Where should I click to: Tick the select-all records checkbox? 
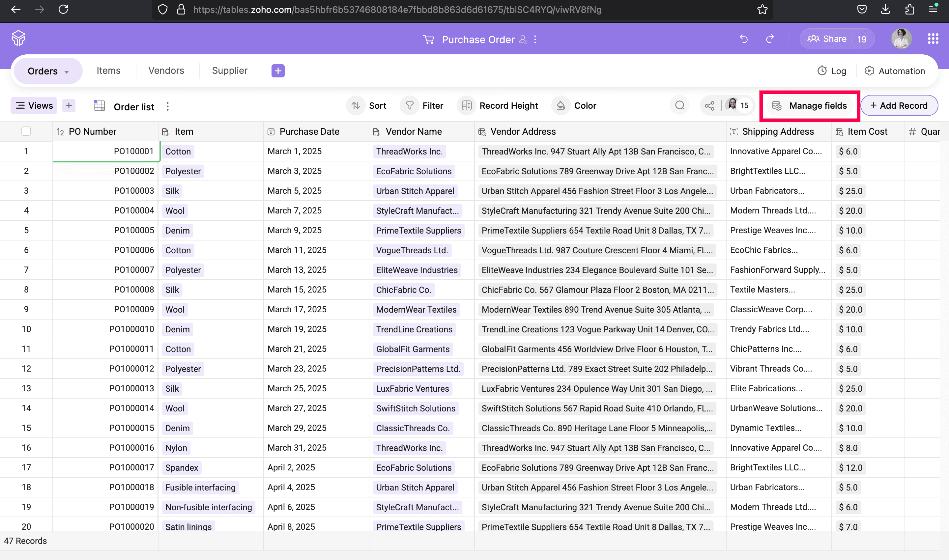click(x=26, y=131)
